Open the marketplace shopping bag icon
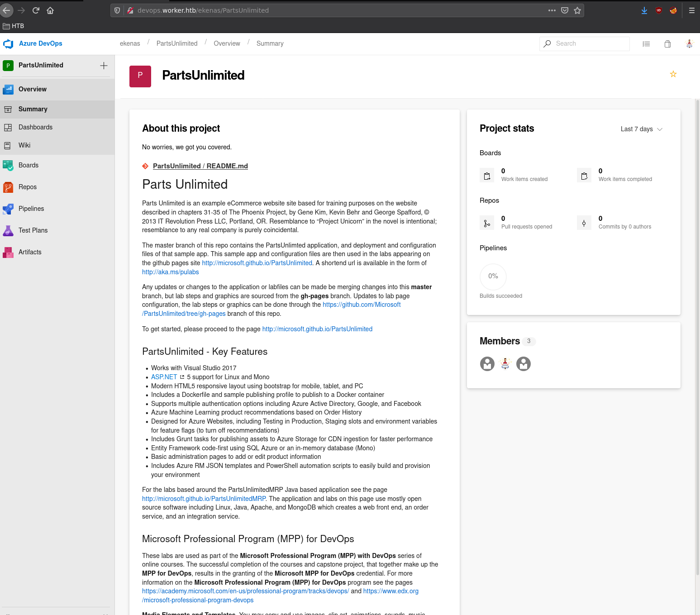The height and width of the screenshot is (615, 700). pos(667,44)
